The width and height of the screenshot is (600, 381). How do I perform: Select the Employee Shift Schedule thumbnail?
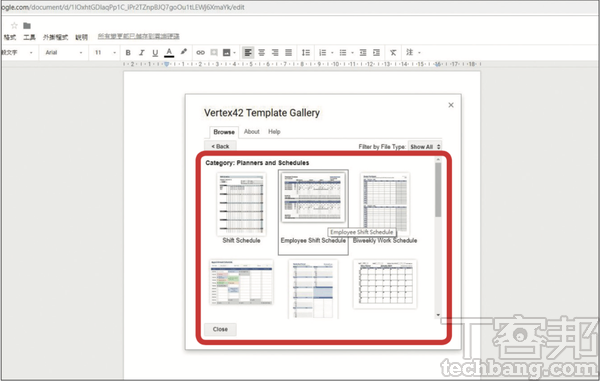pos(313,197)
